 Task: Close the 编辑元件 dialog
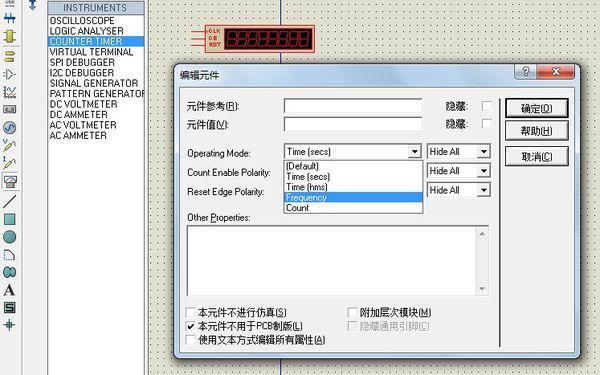tap(556, 72)
